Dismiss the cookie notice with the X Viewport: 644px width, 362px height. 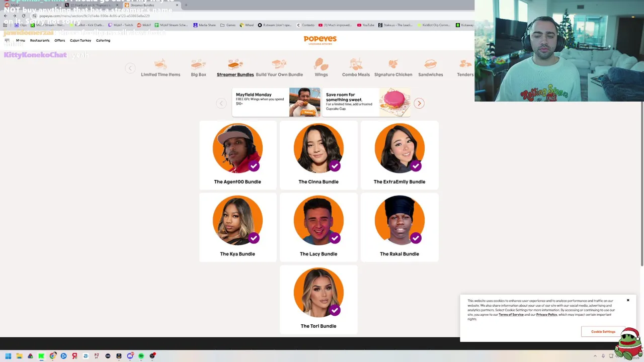(628, 300)
